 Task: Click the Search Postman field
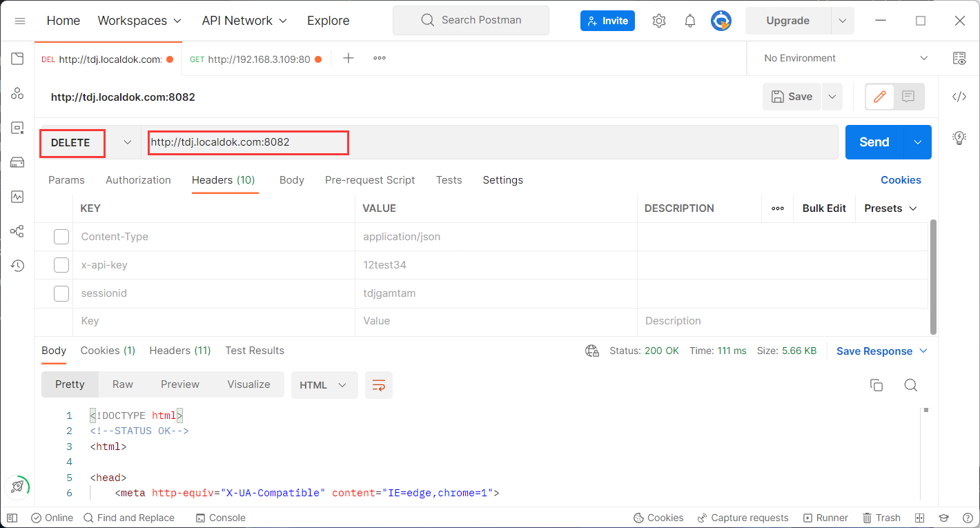pos(471,20)
